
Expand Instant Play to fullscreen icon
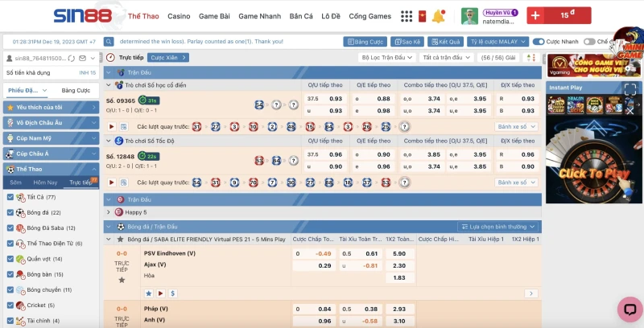pyautogui.click(x=630, y=88)
